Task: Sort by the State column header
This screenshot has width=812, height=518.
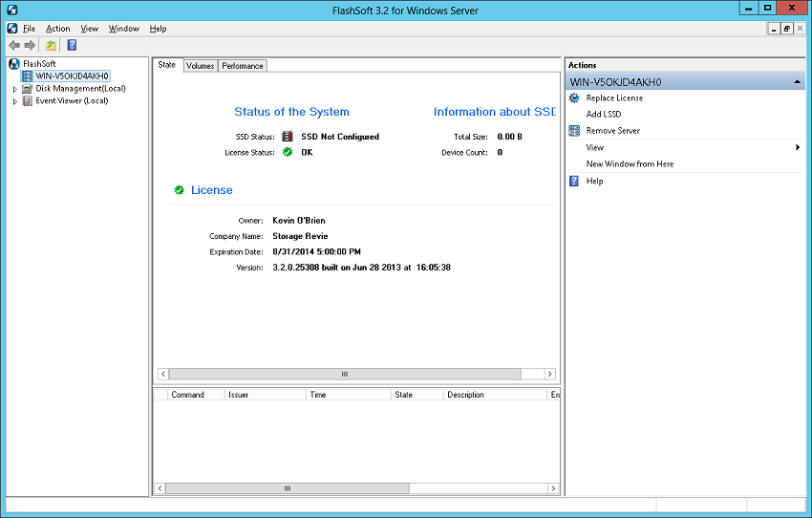Action: [x=417, y=395]
